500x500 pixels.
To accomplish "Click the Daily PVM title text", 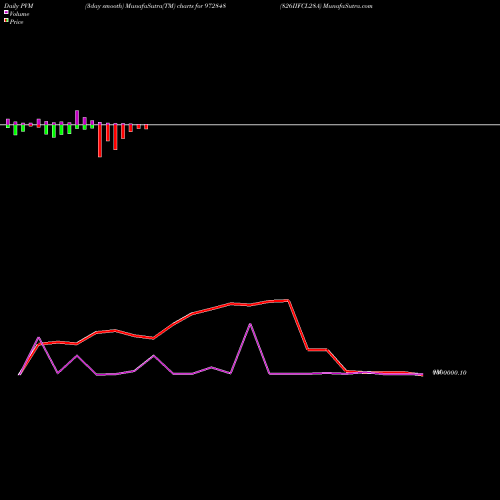I will coord(19,6).
